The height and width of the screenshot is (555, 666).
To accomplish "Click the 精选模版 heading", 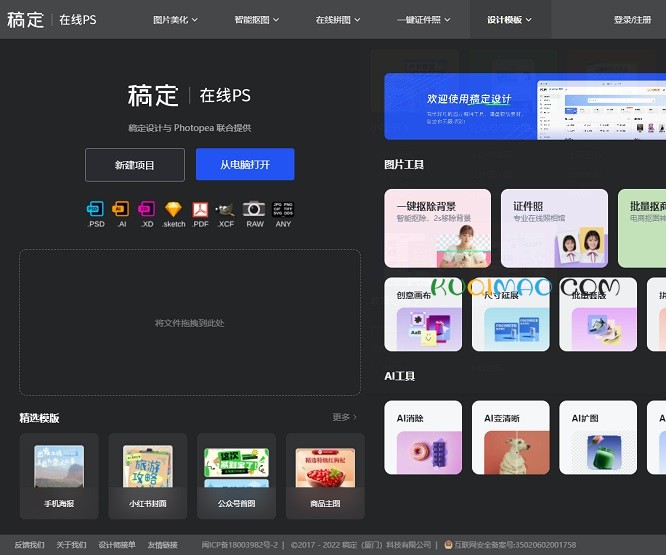I will click(x=39, y=418).
